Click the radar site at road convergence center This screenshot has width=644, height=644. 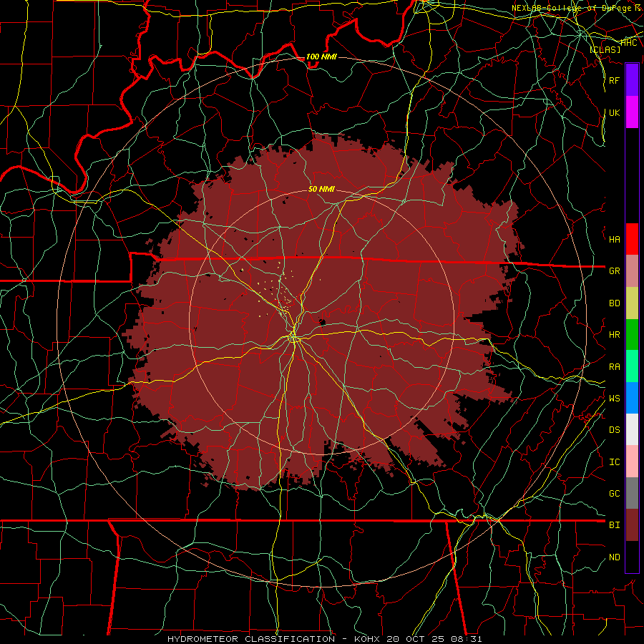(293, 338)
